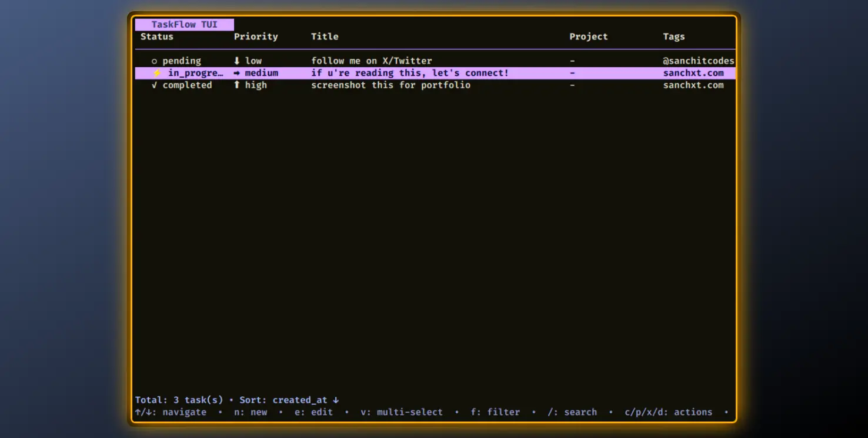This screenshot has height=438, width=868.
Task: Click the Status column header
Action: point(156,36)
